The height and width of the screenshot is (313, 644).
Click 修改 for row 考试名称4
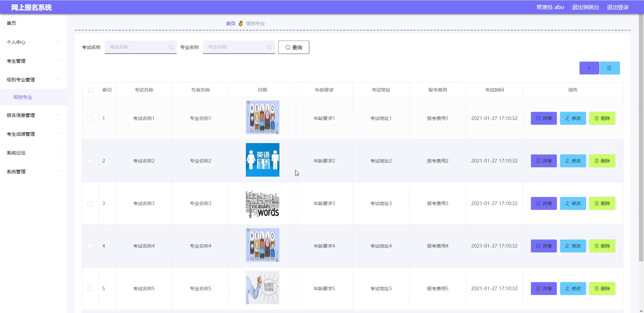tap(573, 246)
